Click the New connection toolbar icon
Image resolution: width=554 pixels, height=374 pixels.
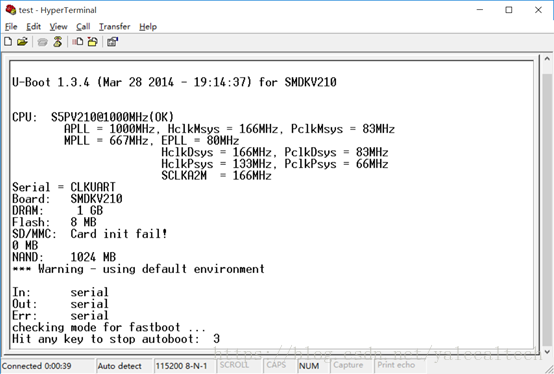(8, 42)
